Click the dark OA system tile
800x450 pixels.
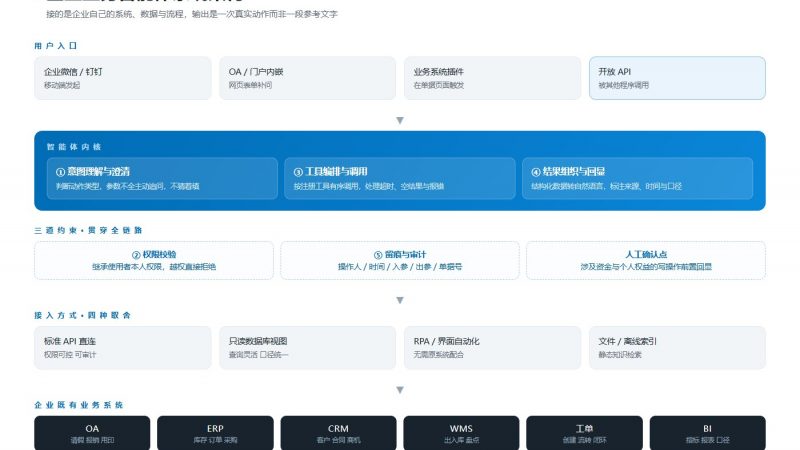[92, 433]
